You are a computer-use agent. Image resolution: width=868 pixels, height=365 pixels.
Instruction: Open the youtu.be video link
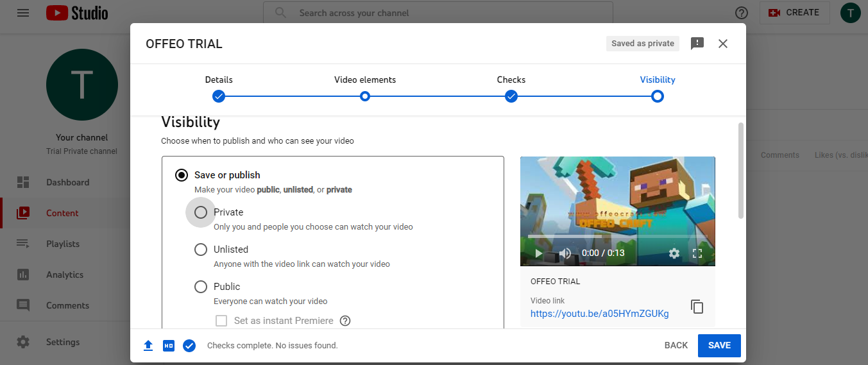[x=600, y=314]
